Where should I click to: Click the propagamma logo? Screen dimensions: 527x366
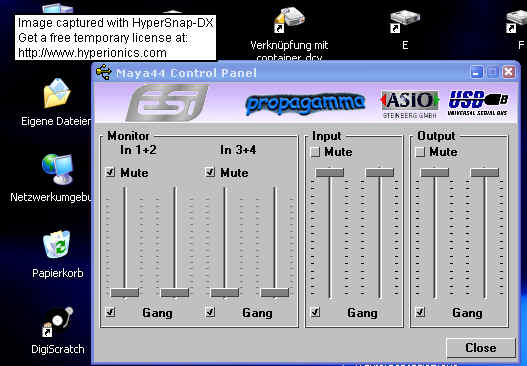point(305,104)
